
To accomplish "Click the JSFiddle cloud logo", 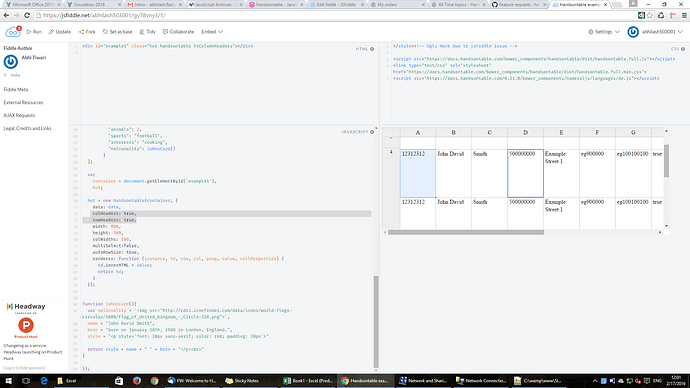I will [x=12, y=32].
